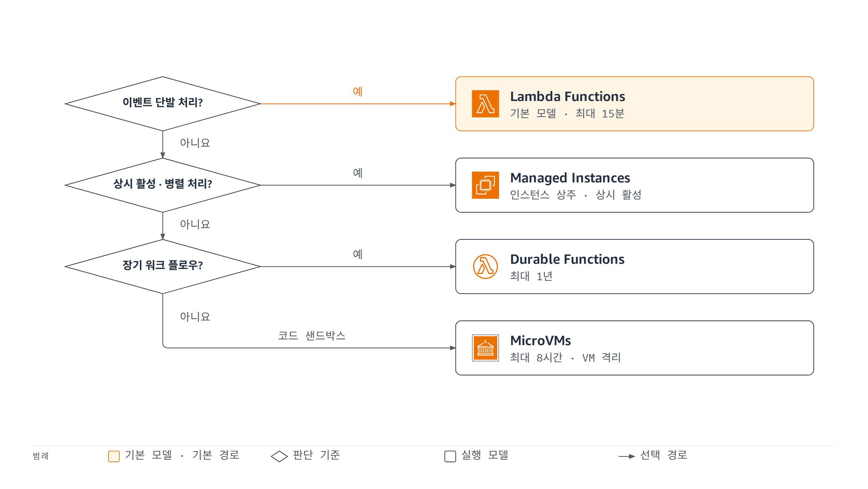Select the 이벤트 단발 처리? decision diamond
868x489 pixels.
[x=163, y=104]
